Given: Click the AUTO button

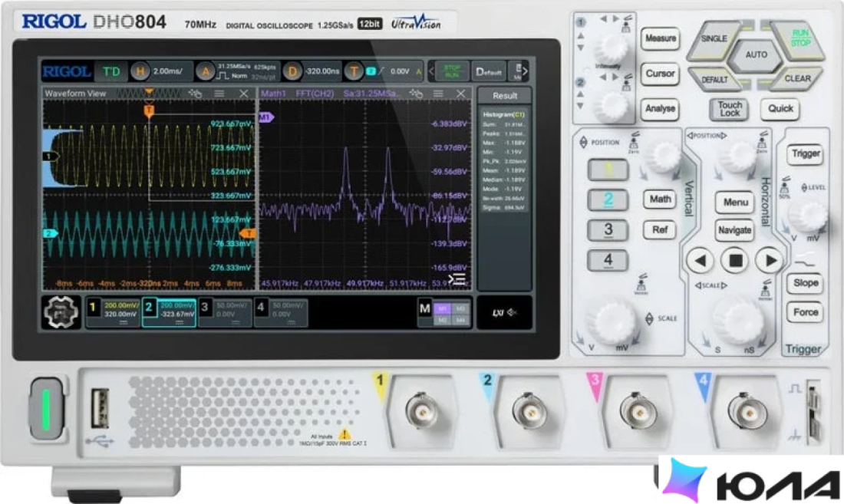Looking at the screenshot, I should click(x=757, y=55).
